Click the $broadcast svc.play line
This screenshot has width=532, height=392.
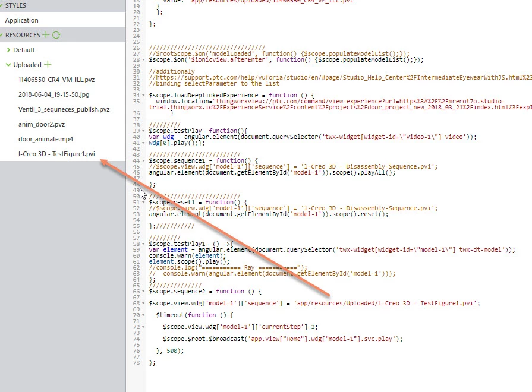point(282,339)
